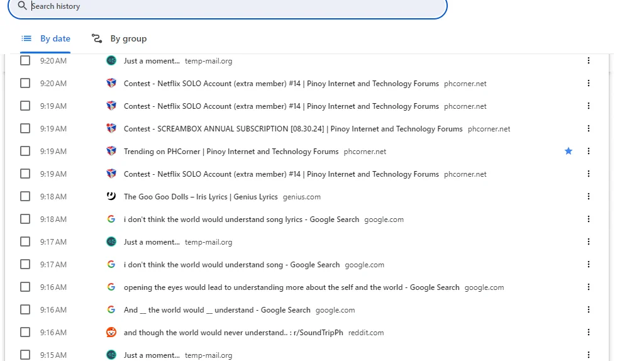Open more actions for And __ the world search
The height and width of the screenshot is (361, 644).
coord(589,309)
